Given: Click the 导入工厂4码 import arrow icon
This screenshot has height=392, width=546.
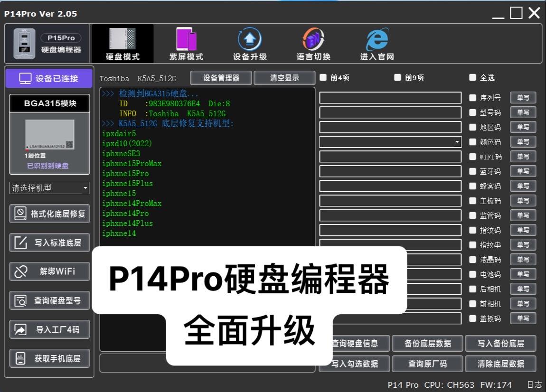Looking at the screenshot, I should click(x=20, y=329).
